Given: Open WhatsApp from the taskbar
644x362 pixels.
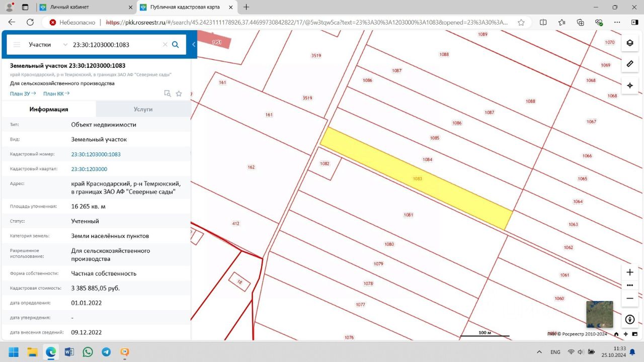Looking at the screenshot, I should 88,352.
